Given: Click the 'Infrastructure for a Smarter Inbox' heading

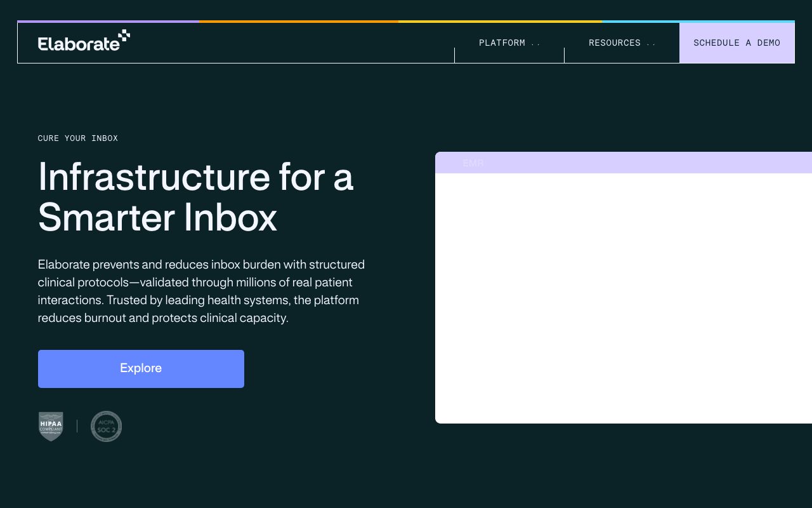Looking at the screenshot, I should [x=195, y=197].
